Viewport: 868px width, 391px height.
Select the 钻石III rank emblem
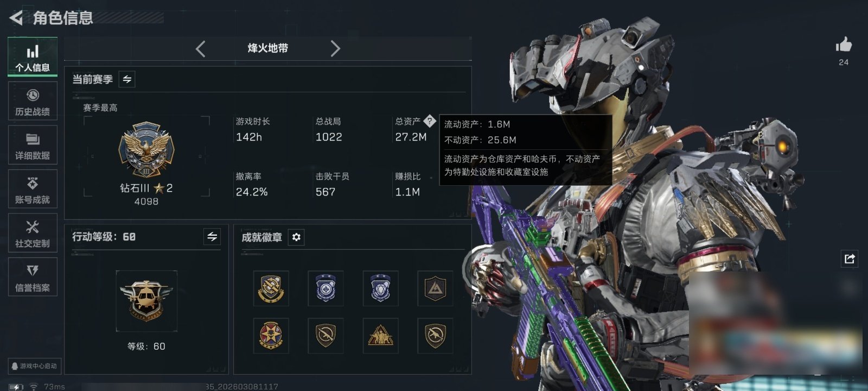(x=146, y=150)
